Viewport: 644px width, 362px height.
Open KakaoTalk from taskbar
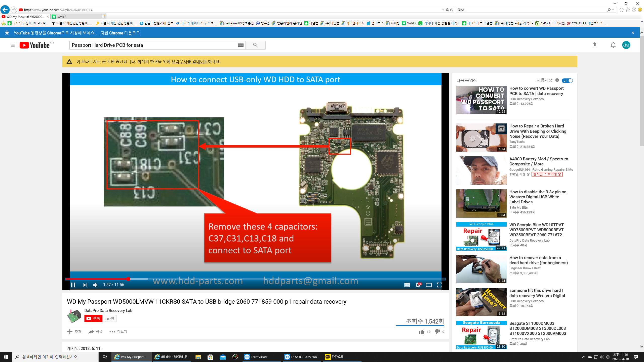point(342,357)
